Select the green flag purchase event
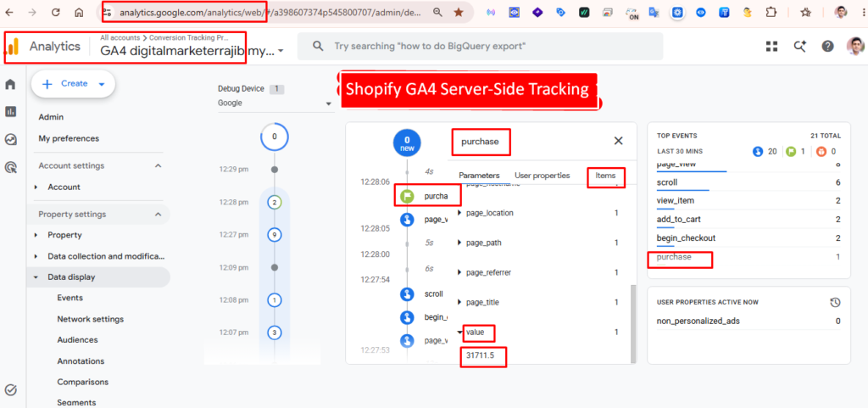Viewport: 868px width, 408px height. (408, 195)
